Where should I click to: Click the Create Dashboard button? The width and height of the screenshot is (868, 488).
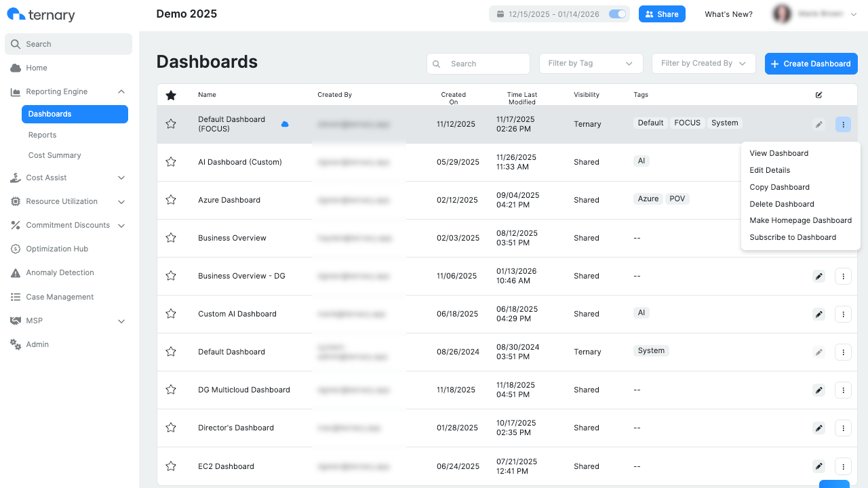[x=811, y=63]
